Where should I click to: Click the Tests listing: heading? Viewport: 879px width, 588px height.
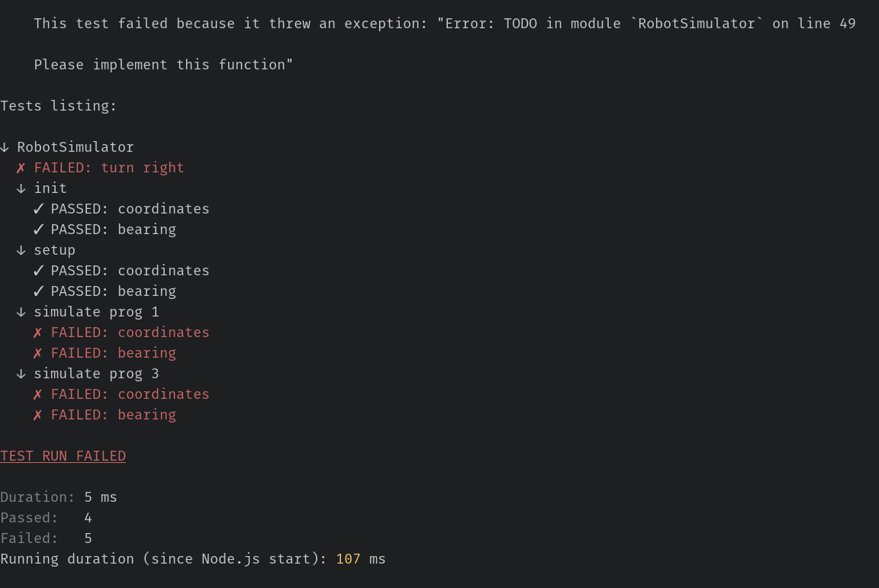coord(58,106)
